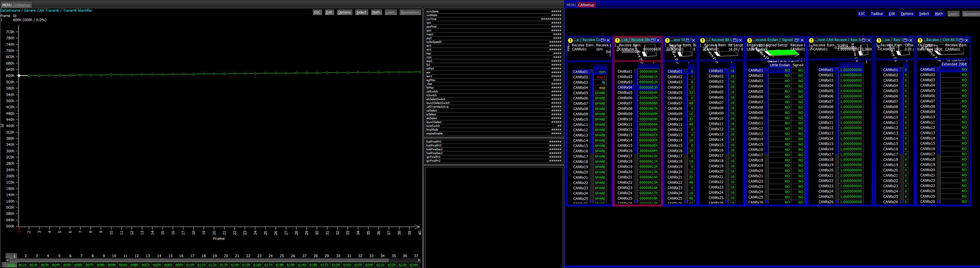
Task: Click the Taskbar button
Action: (x=877, y=14)
